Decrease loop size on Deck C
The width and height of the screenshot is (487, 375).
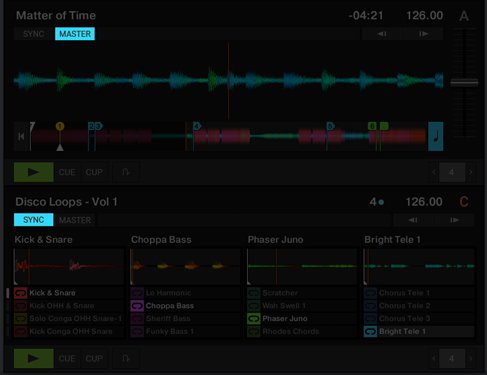(x=434, y=359)
